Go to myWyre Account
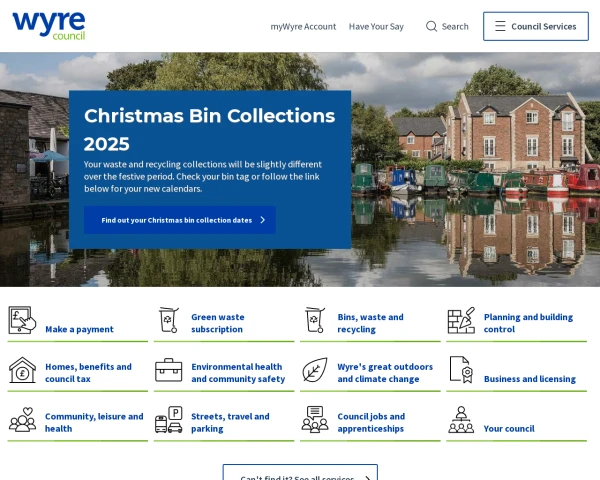The width and height of the screenshot is (600, 480). pos(303,27)
